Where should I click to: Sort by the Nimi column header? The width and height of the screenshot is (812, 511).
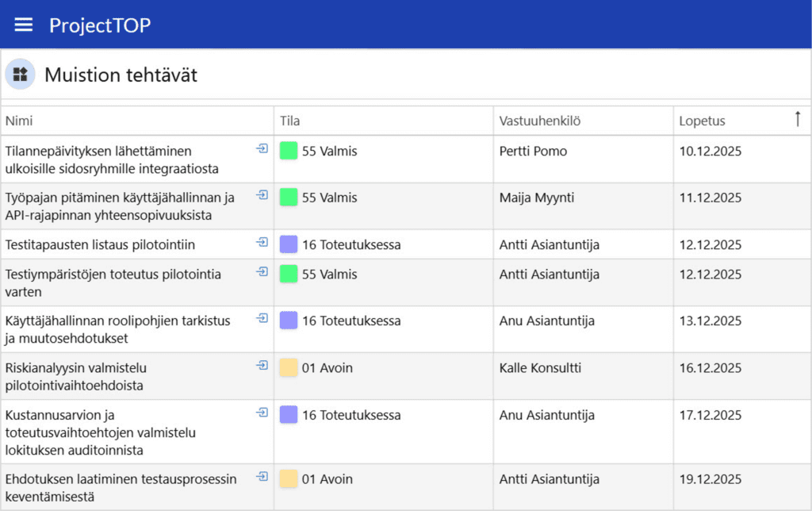[x=19, y=121]
